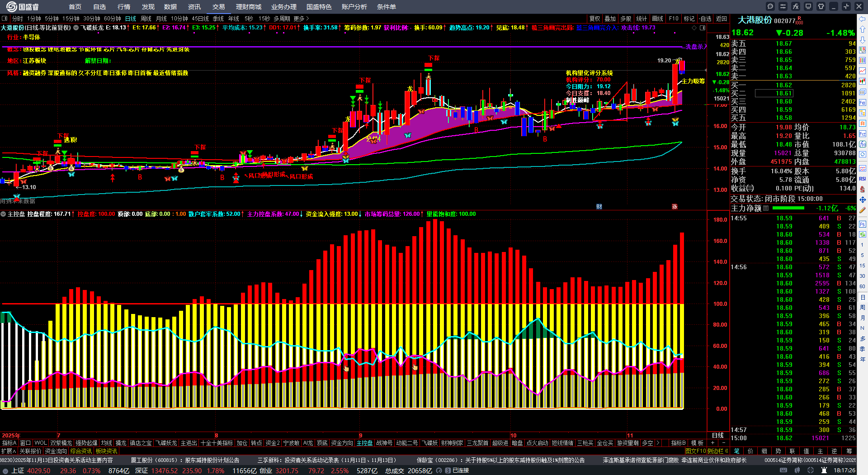Open the skin theme shirt icon
The width and height of the screenshot is (868, 475).
821,6
